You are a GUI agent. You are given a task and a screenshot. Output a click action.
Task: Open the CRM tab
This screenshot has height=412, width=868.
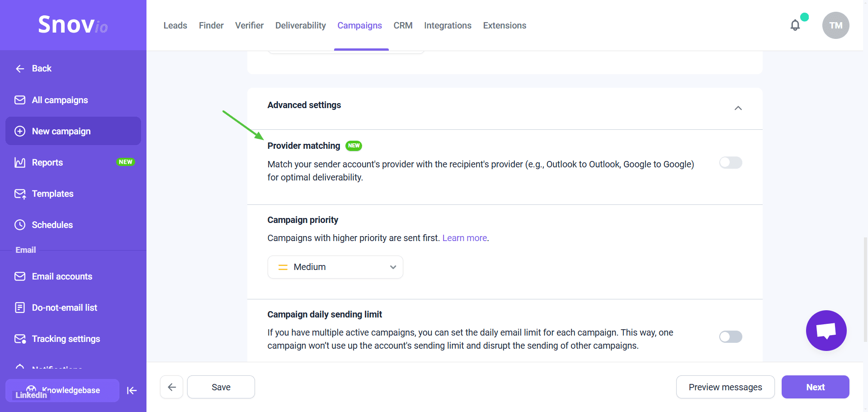pos(403,25)
